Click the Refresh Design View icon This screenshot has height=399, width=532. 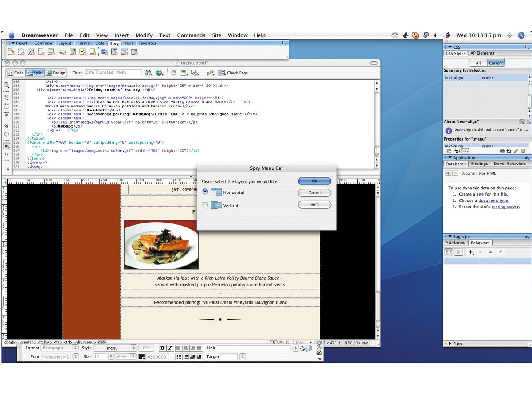[x=174, y=73]
